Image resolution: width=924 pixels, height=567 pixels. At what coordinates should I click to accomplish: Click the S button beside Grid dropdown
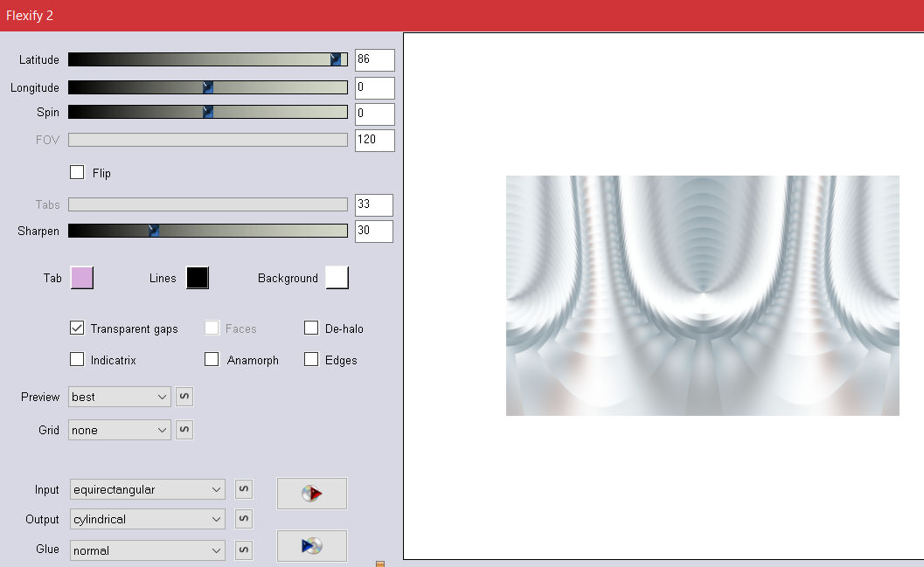[184, 430]
